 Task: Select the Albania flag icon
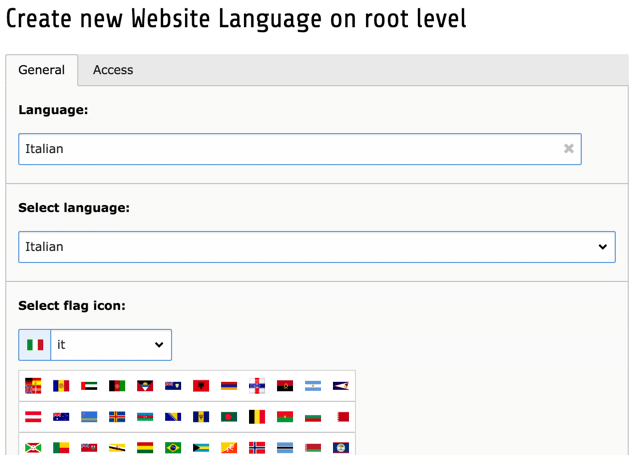(x=201, y=386)
